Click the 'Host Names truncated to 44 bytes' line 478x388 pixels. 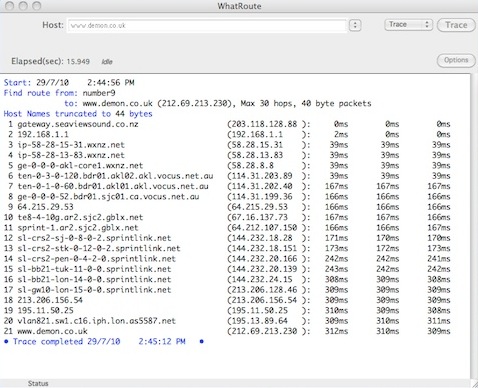[x=78, y=114]
